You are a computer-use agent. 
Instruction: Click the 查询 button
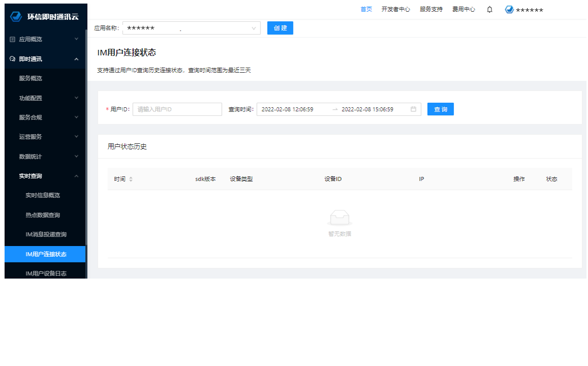[x=441, y=109]
